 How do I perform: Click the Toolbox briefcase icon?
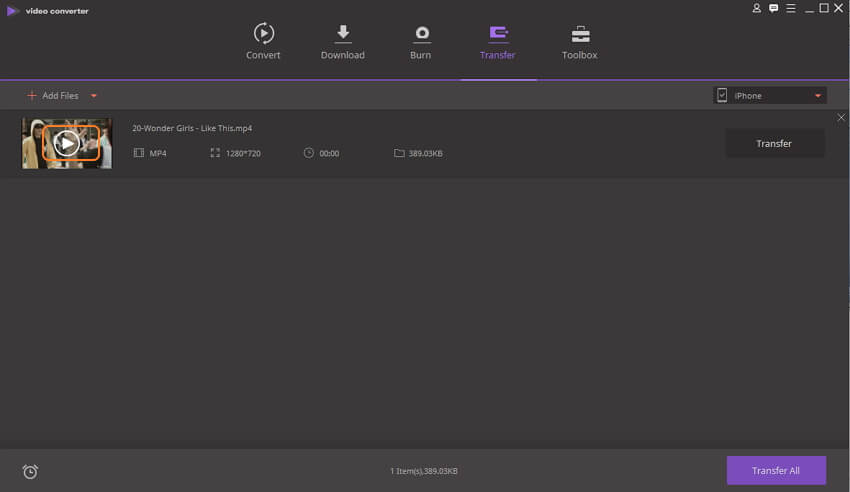[579, 34]
